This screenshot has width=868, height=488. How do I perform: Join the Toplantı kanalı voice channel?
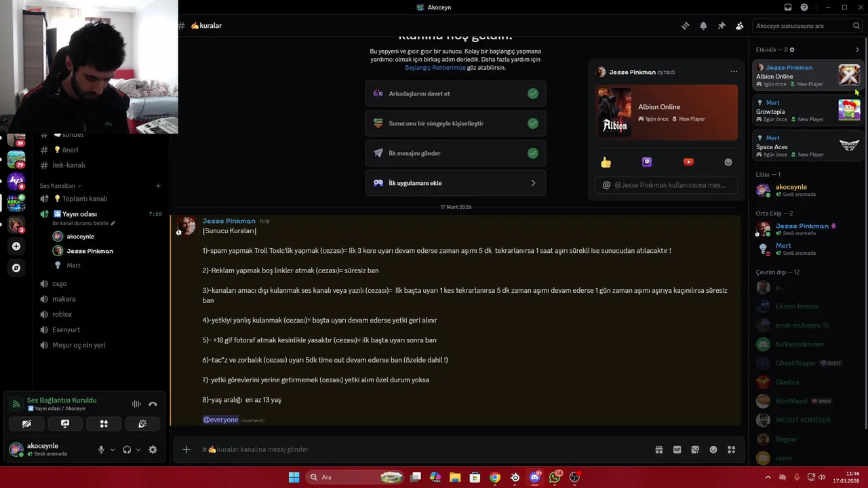(x=100, y=199)
